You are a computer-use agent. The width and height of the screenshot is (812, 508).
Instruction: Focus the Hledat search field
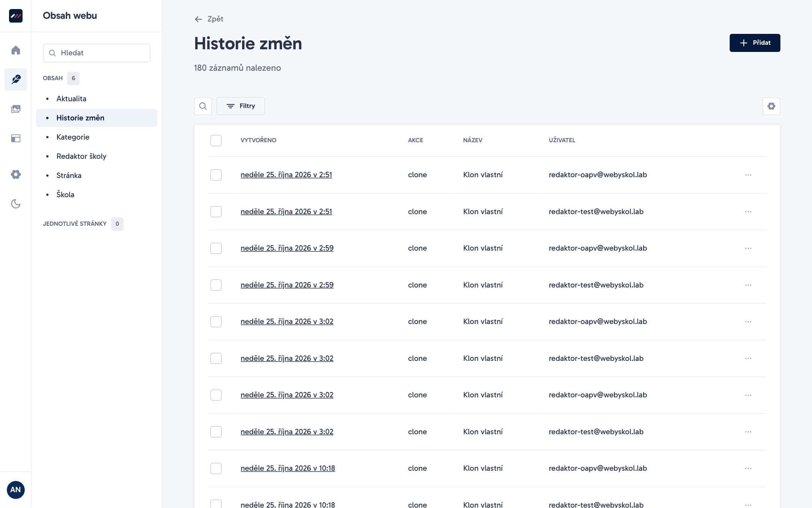tap(97, 53)
